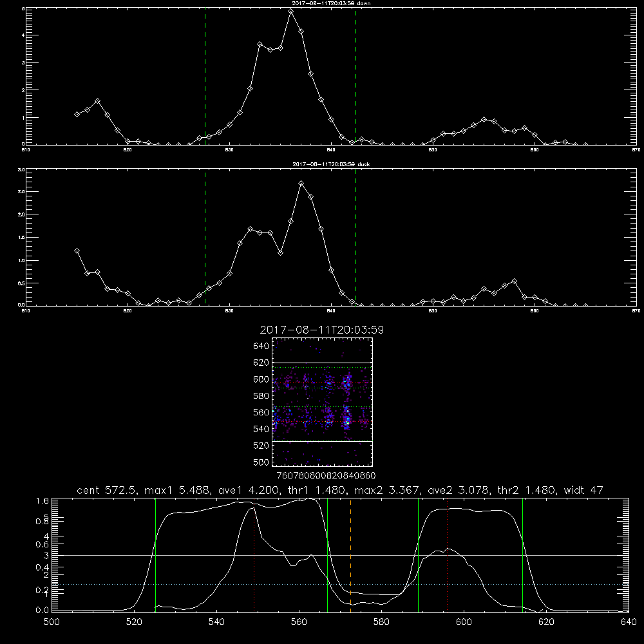644x644 pixels.
Task: Click left green dashed line in dusk plot
Action: click(205, 238)
